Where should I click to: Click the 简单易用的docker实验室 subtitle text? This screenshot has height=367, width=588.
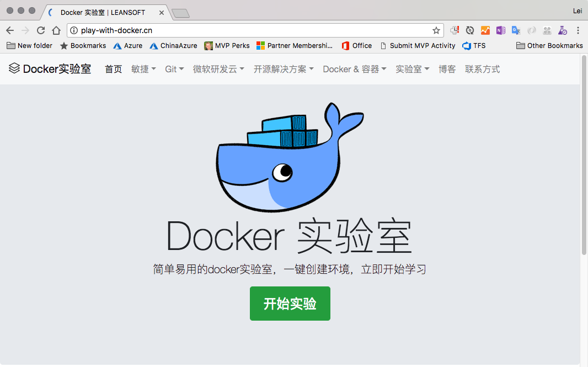(x=290, y=269)
